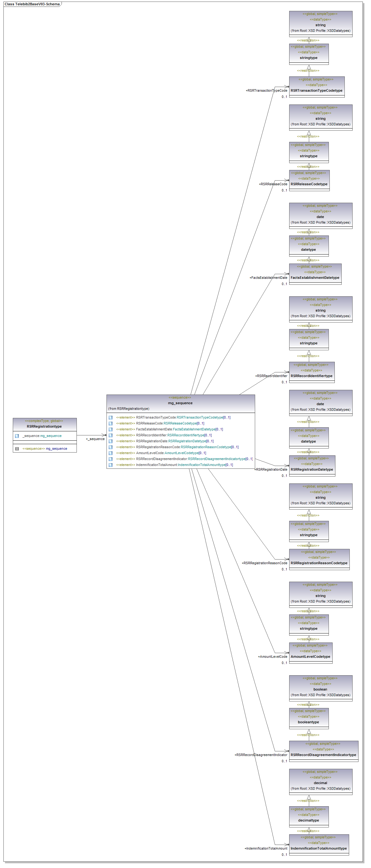371x868 pixels.
Task: Click the RSRRecordDisagreementIndicator element row icon
Action: pos(110,459)
